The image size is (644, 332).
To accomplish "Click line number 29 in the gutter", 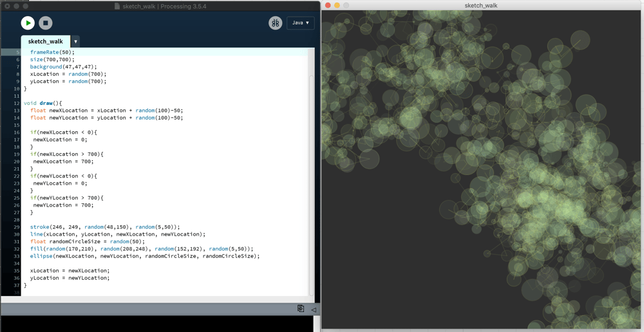I will click(17, 227).
